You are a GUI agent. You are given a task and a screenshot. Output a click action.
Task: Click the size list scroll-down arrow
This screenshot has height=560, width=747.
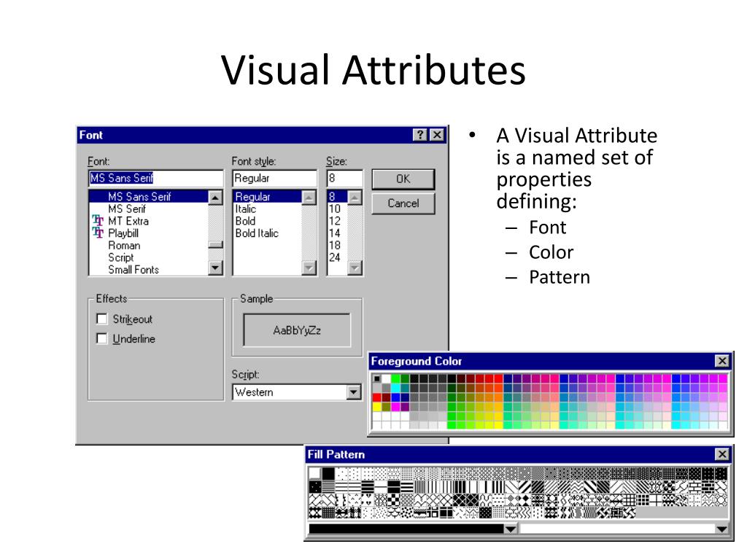(355, 268)
